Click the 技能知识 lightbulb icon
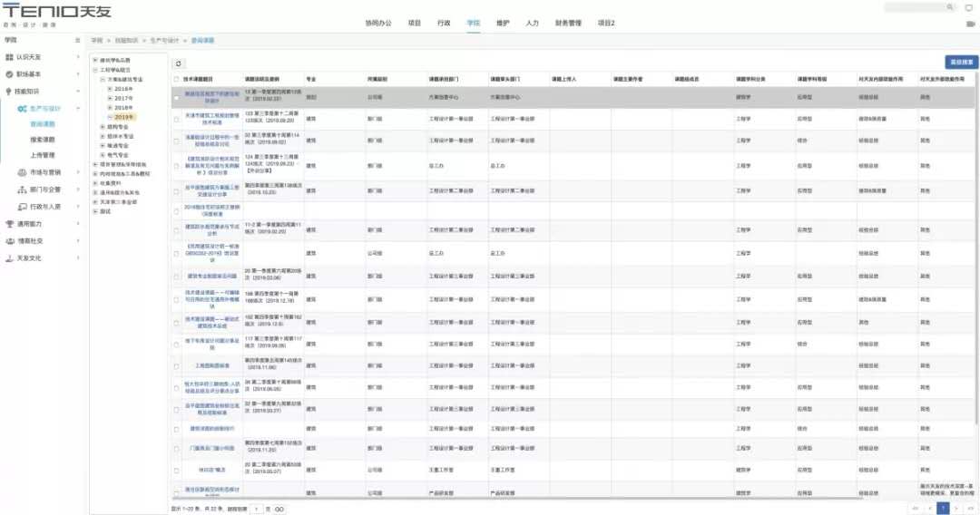This screenshot has width=980, height=515. [x=9, y=92]
